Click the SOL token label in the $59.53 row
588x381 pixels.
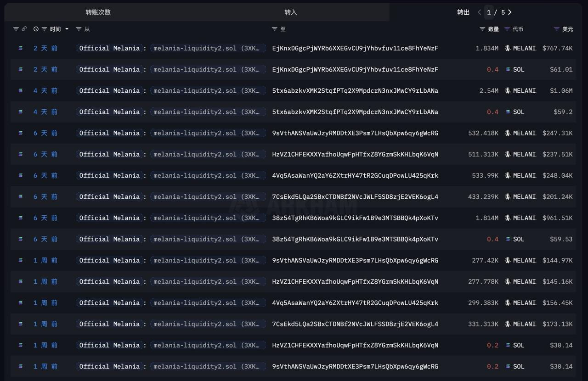coord(519,239)
